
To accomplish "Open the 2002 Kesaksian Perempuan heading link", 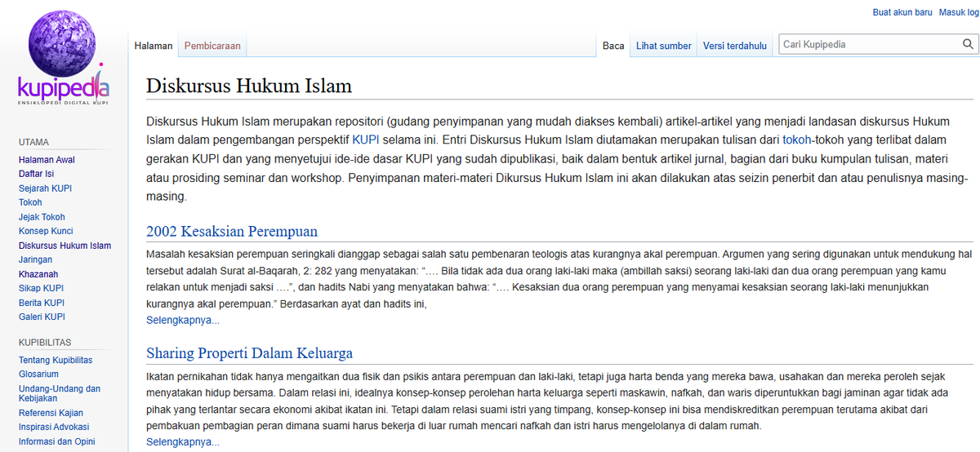I will coord(232,231).
